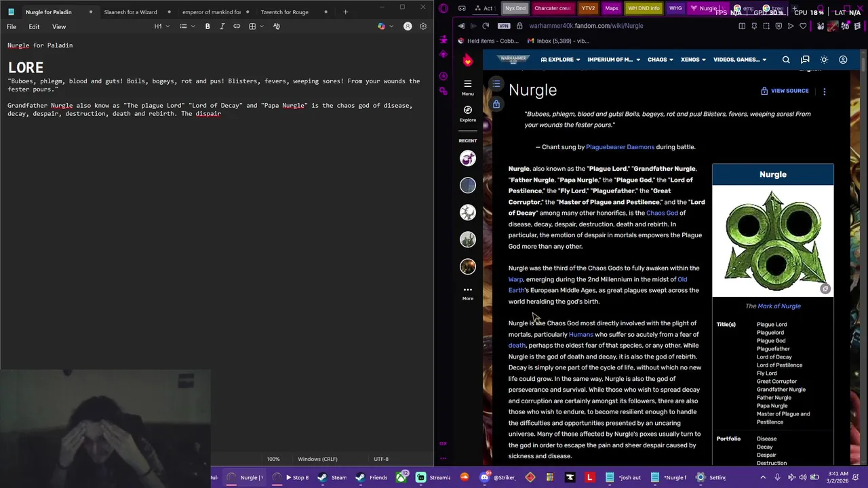Toggle the browser split-screen view icon
Image resolution: width=868 pixels, height=488 pixels.
coord(742,26)
